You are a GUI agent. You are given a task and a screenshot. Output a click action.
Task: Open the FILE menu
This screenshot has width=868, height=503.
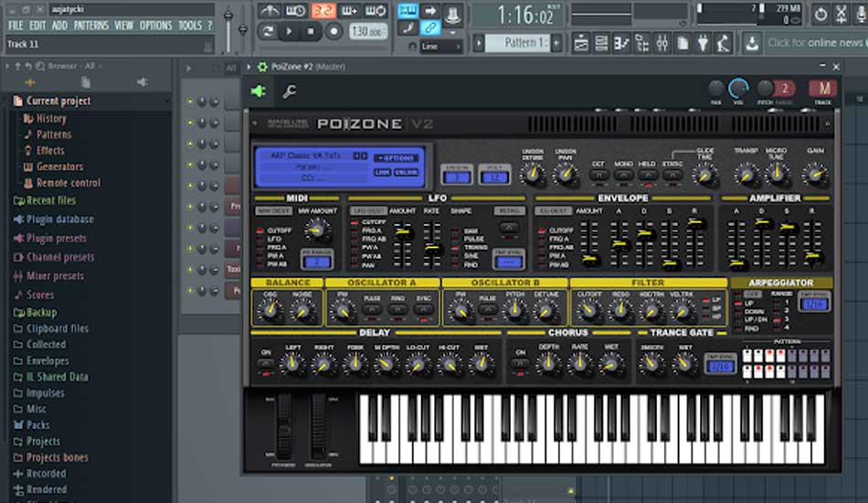coord(16,26)
